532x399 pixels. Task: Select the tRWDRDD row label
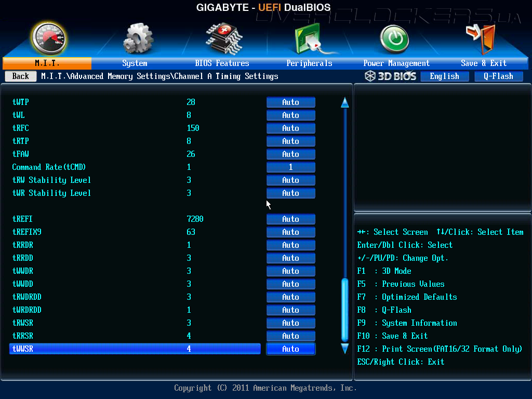click(27, 297)
